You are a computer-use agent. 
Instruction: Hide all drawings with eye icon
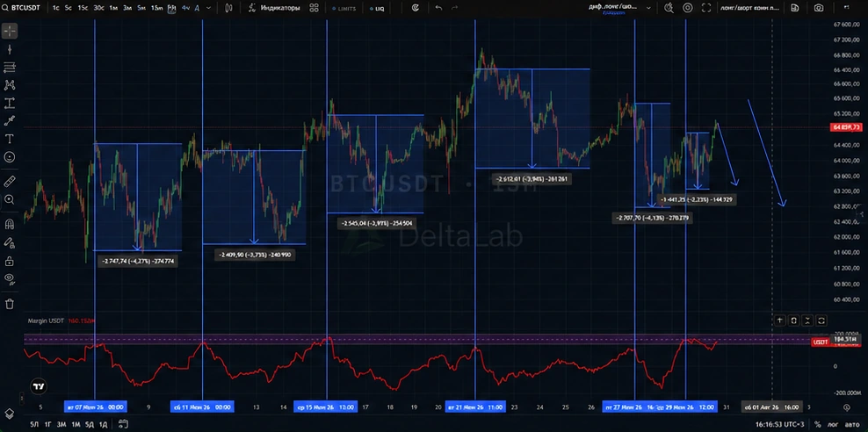click(10, 278)
